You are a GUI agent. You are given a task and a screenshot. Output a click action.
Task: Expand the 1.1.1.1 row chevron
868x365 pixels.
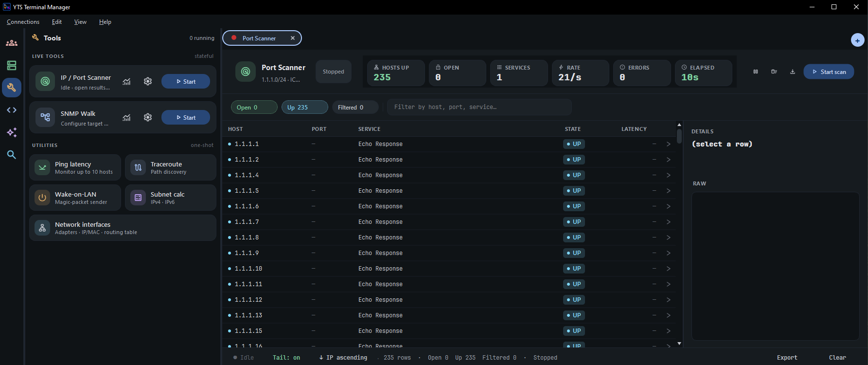[669, 144]
